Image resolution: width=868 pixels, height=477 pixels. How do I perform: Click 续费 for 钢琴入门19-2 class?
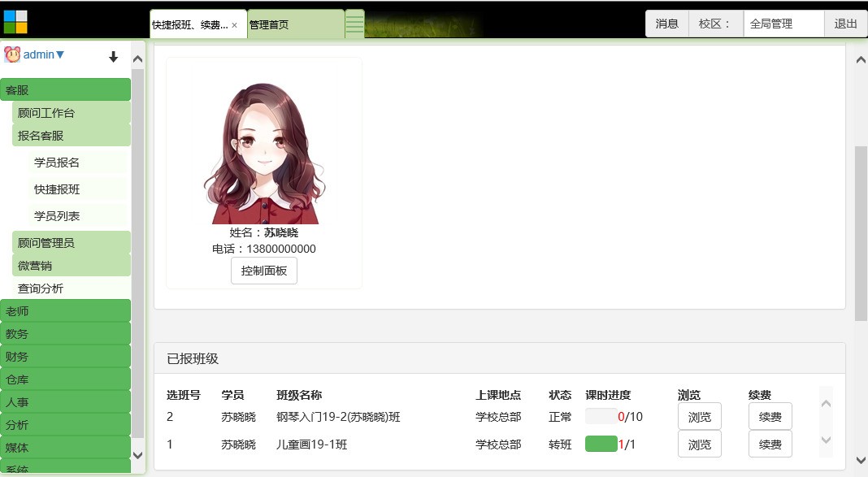coord(770,417)
